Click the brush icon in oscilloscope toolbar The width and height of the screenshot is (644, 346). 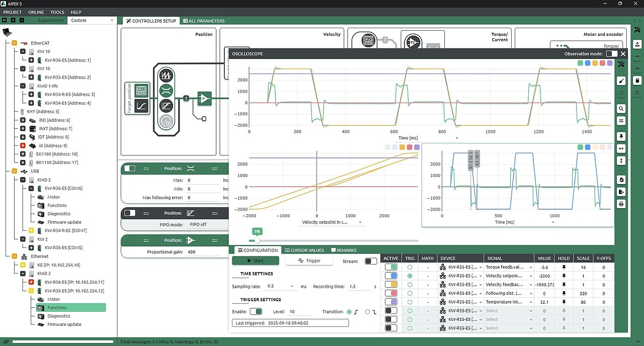(x=621, y=80)
